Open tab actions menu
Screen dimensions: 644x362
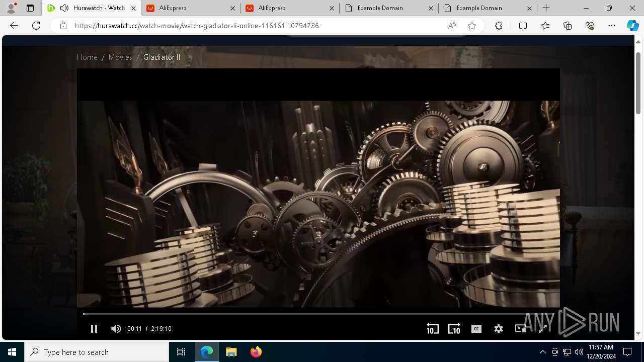click(x=30, y=8)
